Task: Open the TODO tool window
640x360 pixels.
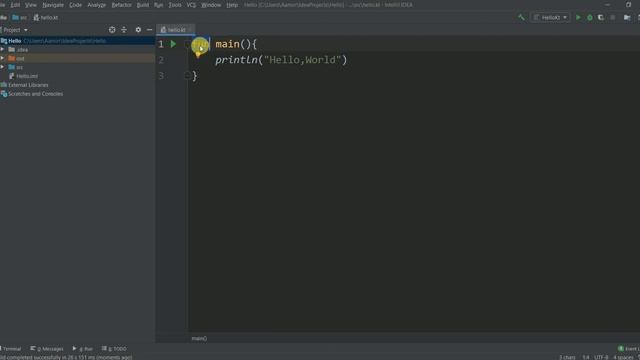Action: pos(114,349)
